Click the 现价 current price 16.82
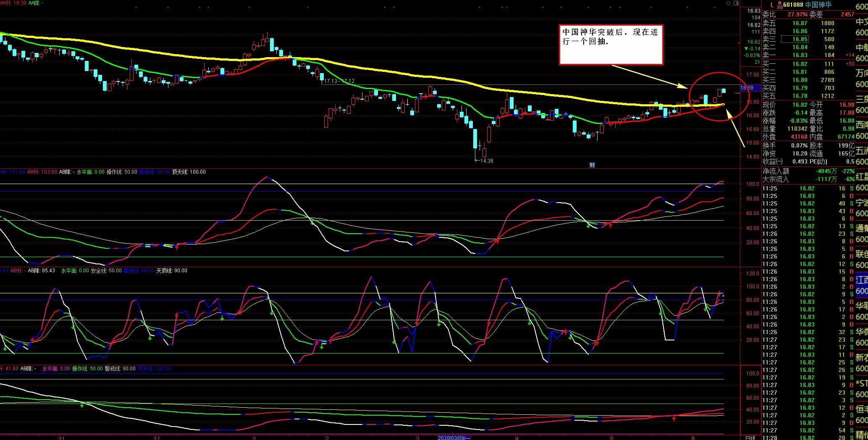Screen dimensions: 868x440 pyautogui.click(x=800, y=105)
